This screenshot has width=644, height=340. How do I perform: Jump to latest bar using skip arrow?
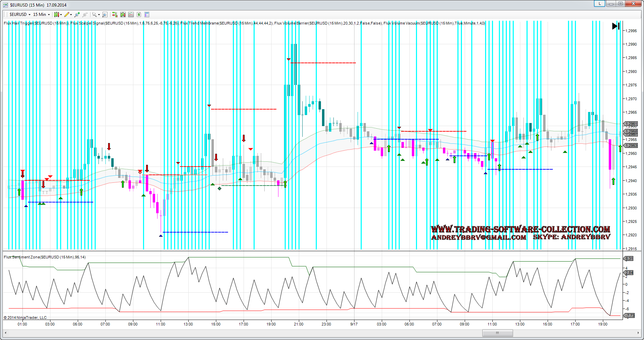[x=616, y=26]
